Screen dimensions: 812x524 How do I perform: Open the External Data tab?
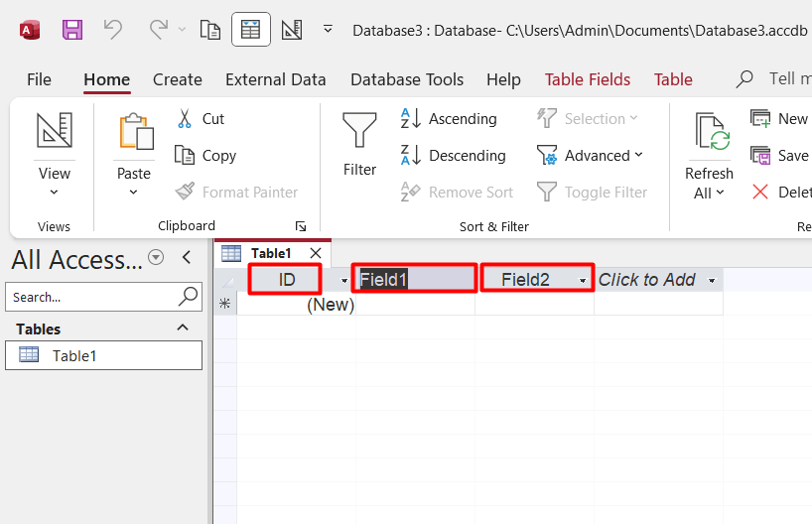[x=276, y=79]
